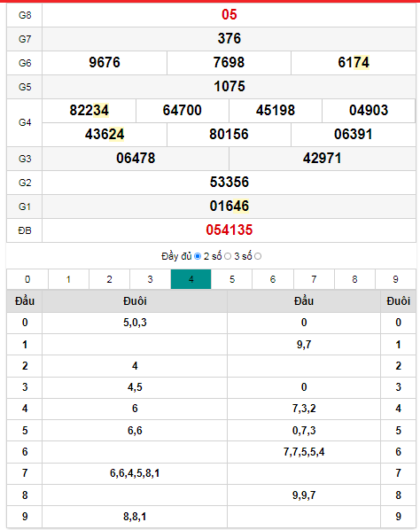
Task: Open digit tab 2
Action: (x=110, y=279)
